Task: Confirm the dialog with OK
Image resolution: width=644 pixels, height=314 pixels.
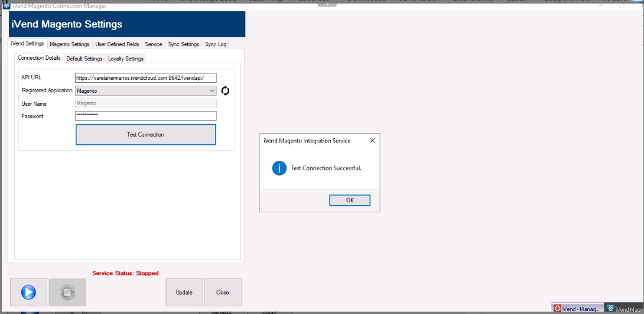Action: pos(350,200)
